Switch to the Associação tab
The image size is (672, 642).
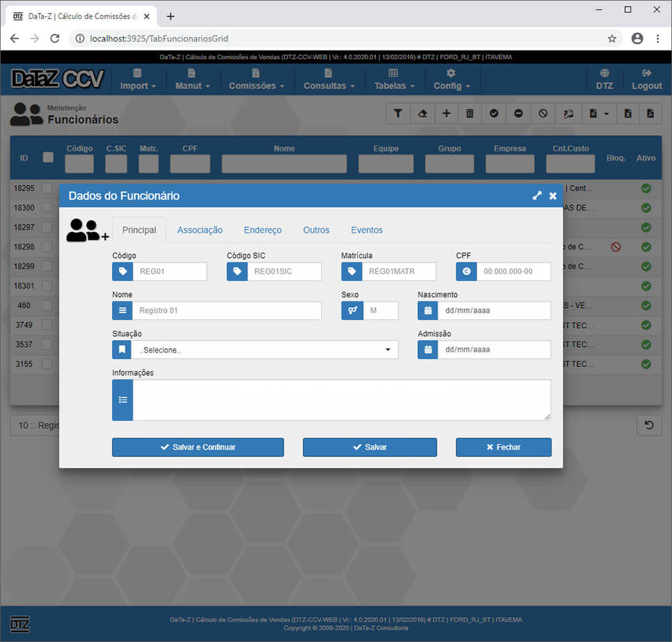click(200, 230)
